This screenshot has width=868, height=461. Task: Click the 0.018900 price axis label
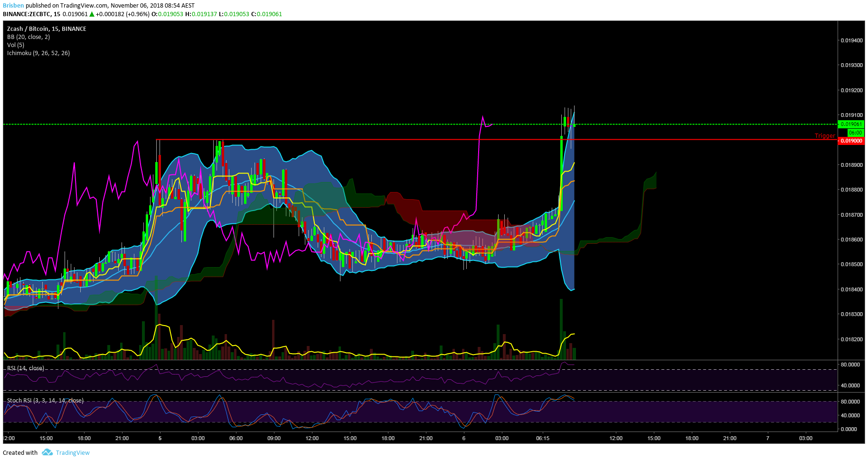click(x=852, y=165)
